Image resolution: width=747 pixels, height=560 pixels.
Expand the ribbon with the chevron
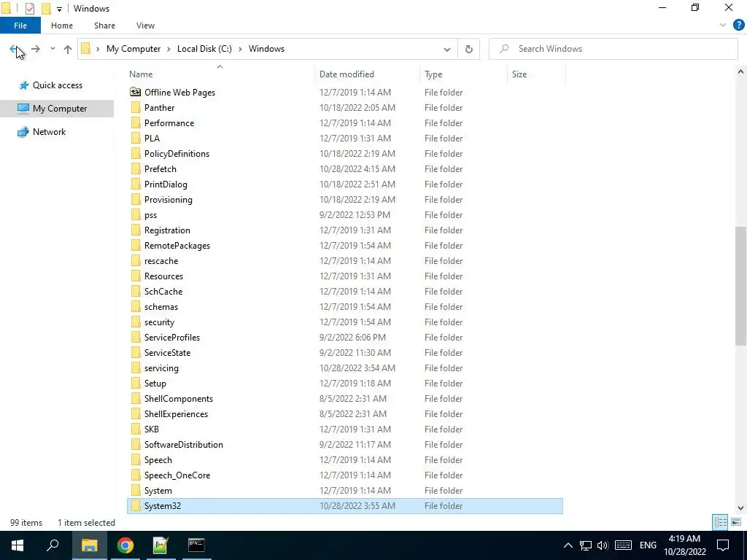tap(723, 25)
